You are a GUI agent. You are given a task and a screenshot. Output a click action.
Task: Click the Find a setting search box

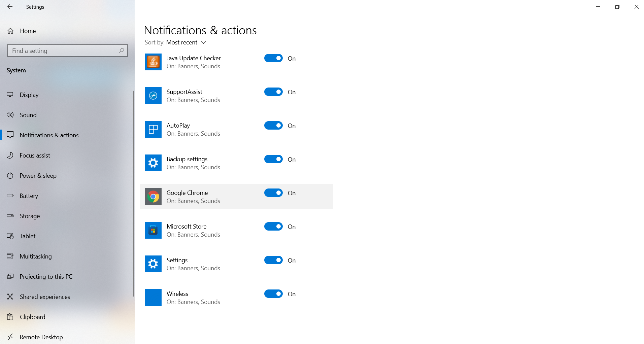[67, 50]
